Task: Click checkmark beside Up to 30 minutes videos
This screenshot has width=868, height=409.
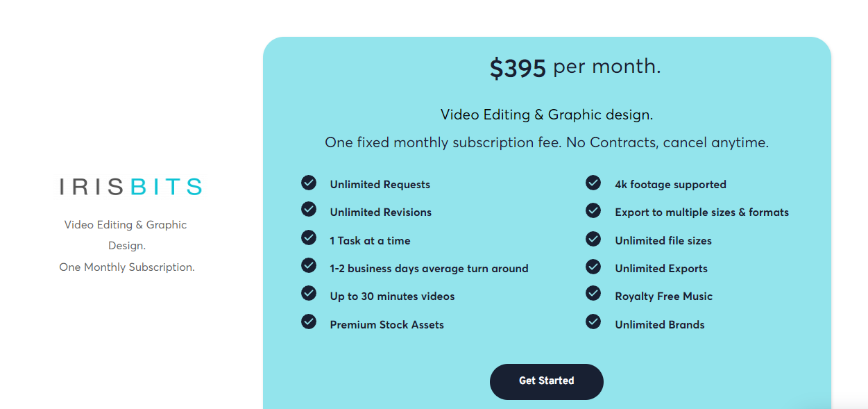Action: click(x=309, y=293)
